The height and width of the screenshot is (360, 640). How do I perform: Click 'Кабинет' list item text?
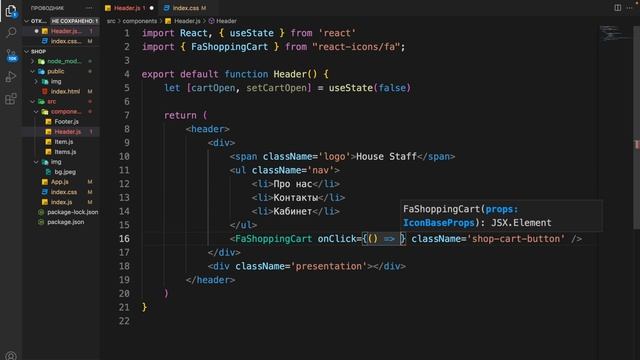[293, 211]
